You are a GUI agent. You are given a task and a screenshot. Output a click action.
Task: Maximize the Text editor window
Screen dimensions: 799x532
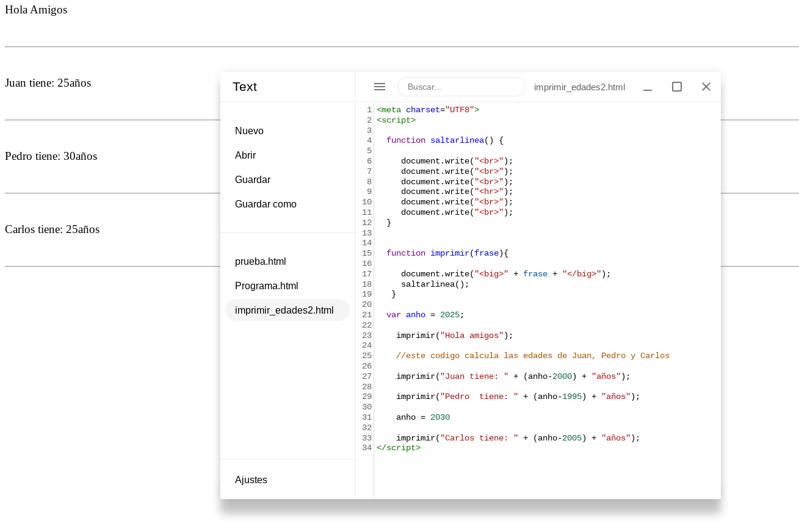point(677,87)
